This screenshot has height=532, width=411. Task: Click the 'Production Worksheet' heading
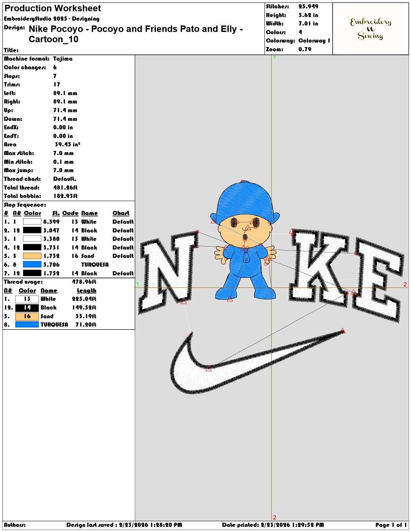point(53,8)
